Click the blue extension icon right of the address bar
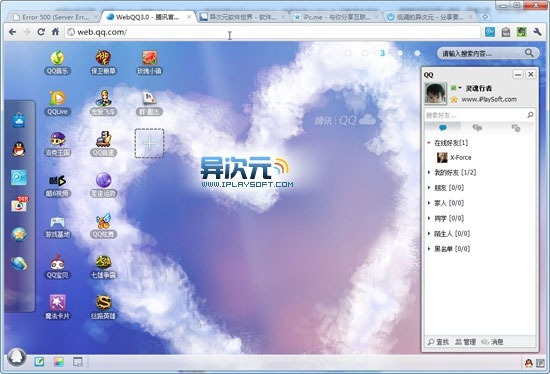This screenshot has width=550, height=374. point(490,32)
